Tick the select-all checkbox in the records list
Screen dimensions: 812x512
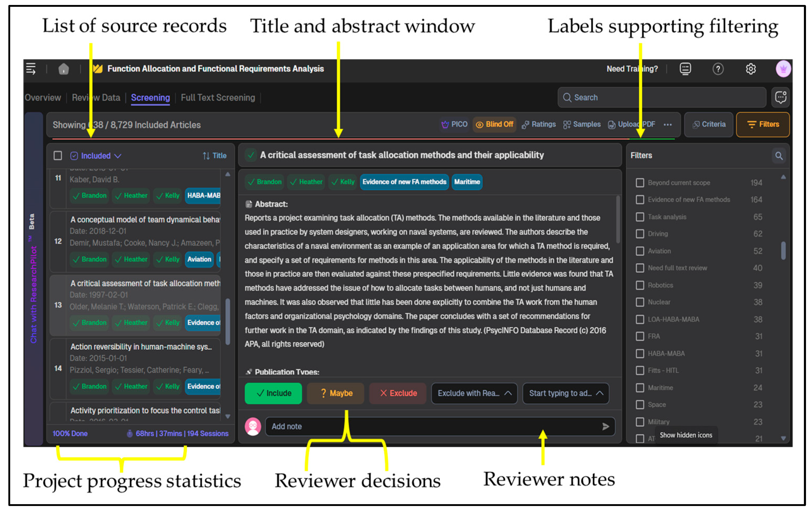[58, 156]
